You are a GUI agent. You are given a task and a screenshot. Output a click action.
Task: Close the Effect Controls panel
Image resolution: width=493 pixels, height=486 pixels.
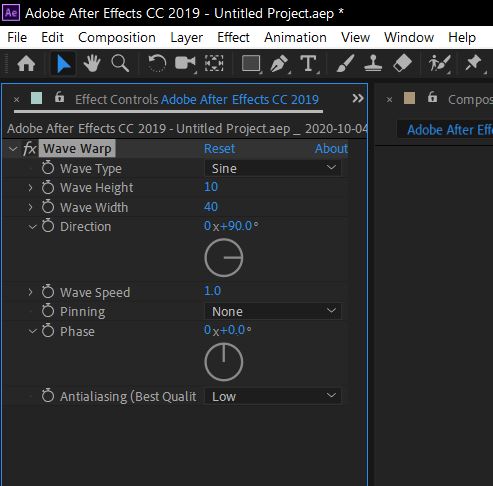(x=16, y=99)
